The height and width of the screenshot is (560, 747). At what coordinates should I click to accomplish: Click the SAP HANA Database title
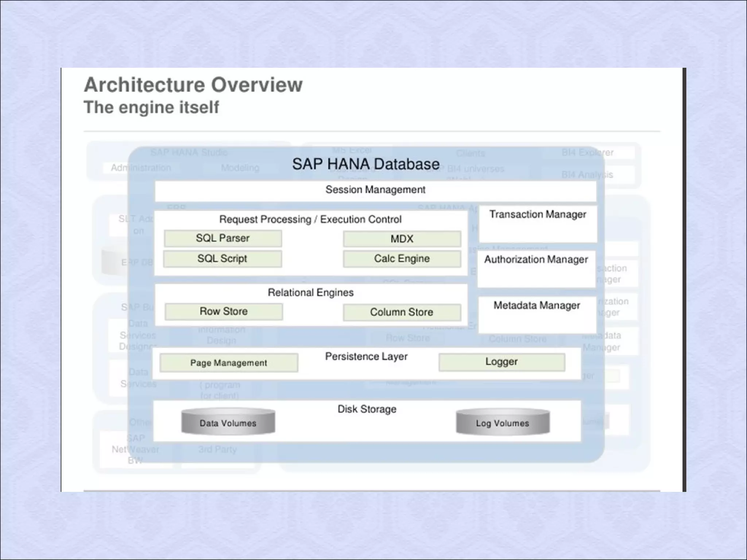pos(366,164)
